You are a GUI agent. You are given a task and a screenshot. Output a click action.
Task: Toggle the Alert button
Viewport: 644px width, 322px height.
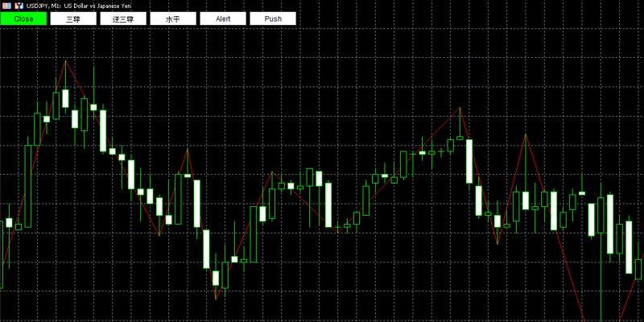(x=223, y=19)
